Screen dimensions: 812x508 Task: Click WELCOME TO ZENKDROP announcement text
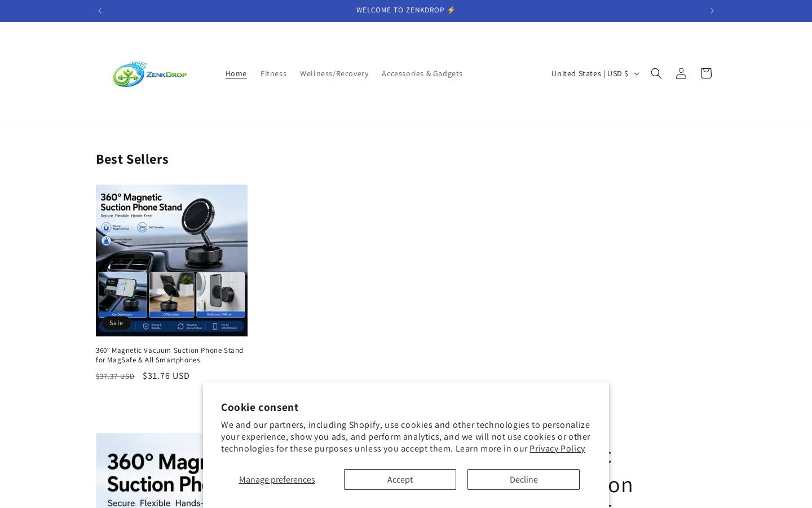pos(406,10)
